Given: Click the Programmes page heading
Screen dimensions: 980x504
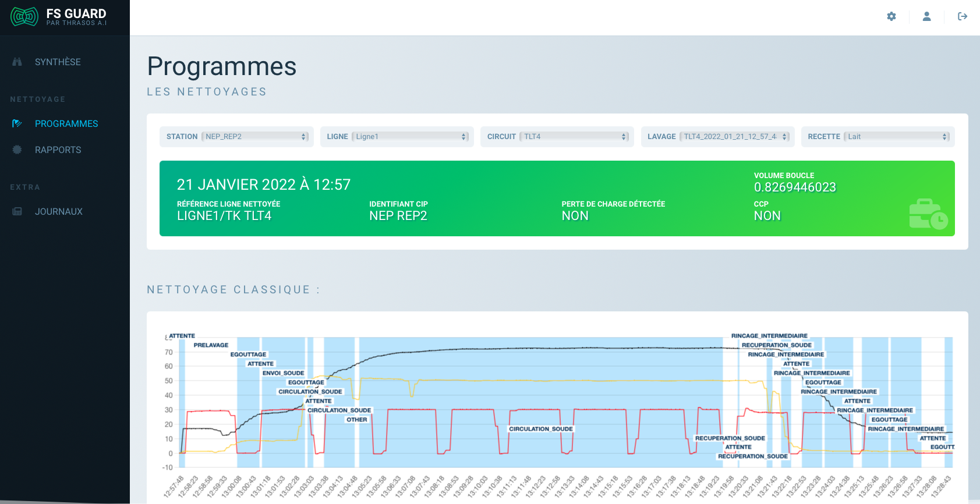Looking at the screenshot, I should pyautogui.click(x=222, y=66).
